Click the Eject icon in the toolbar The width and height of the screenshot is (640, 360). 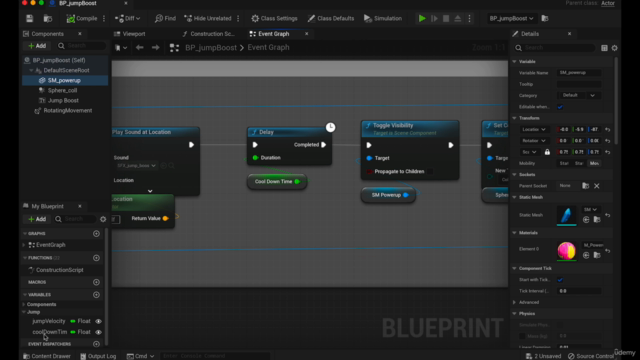click(x=458, y=18)
